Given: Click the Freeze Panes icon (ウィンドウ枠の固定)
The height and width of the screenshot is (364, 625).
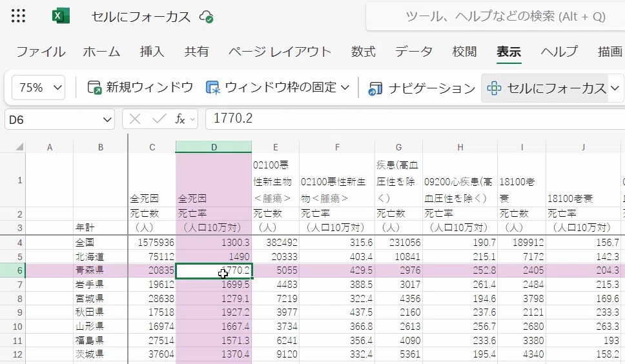Looking at the screenshot, I should (x=213, y=88).
